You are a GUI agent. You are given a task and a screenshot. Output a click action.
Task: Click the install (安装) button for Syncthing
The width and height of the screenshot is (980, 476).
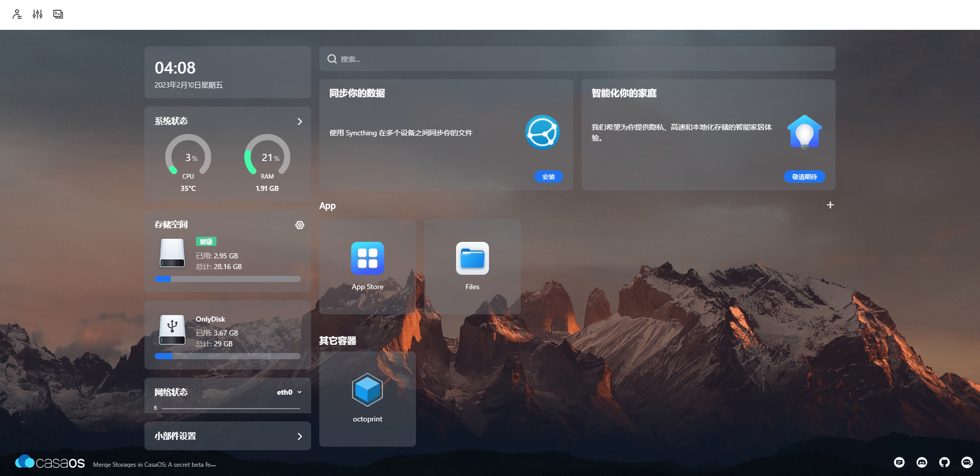(548, 177)
